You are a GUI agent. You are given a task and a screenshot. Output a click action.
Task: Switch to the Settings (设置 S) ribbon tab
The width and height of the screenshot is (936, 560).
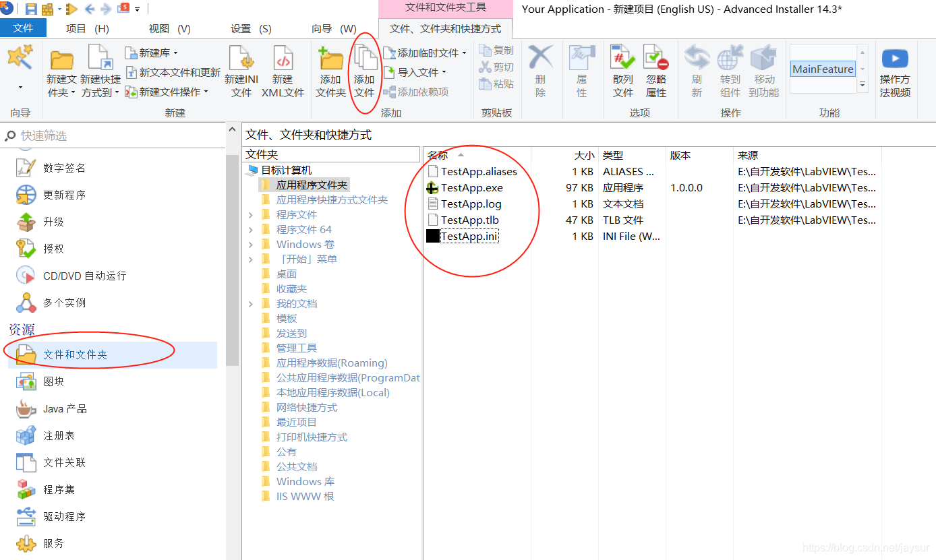tap(251, 29)
